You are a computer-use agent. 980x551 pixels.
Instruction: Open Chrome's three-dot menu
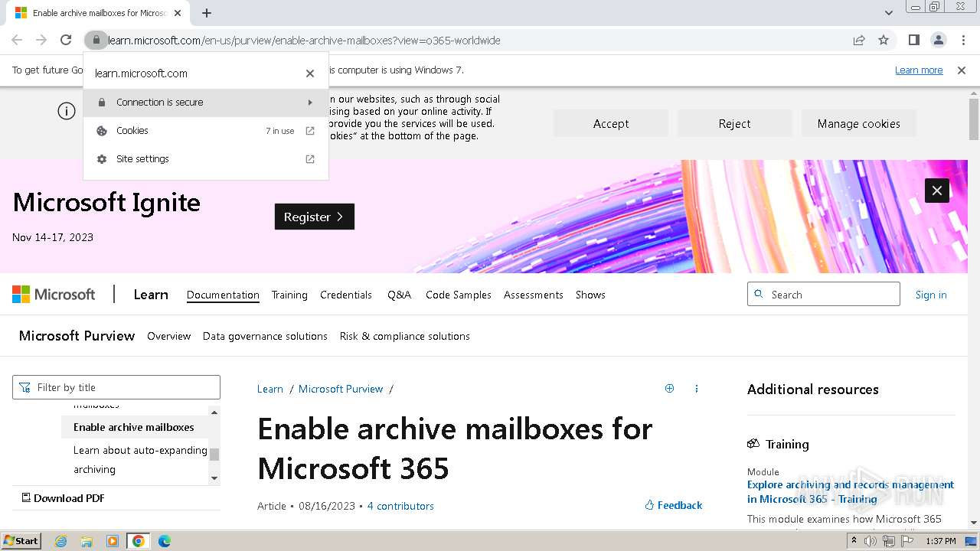click(962, 40)
